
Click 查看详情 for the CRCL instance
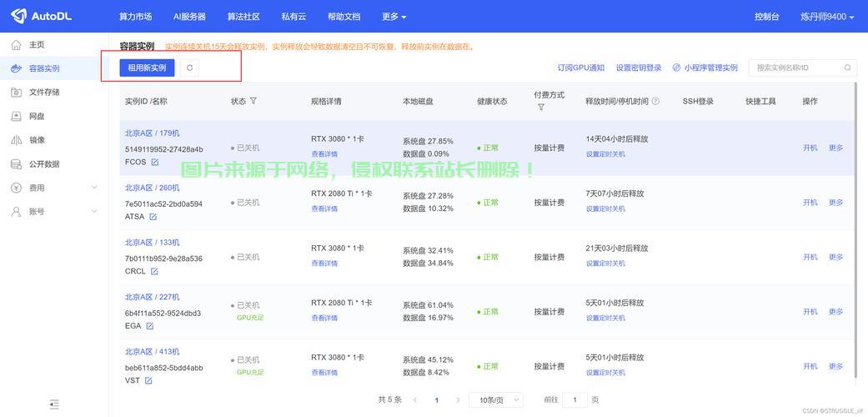324,263
